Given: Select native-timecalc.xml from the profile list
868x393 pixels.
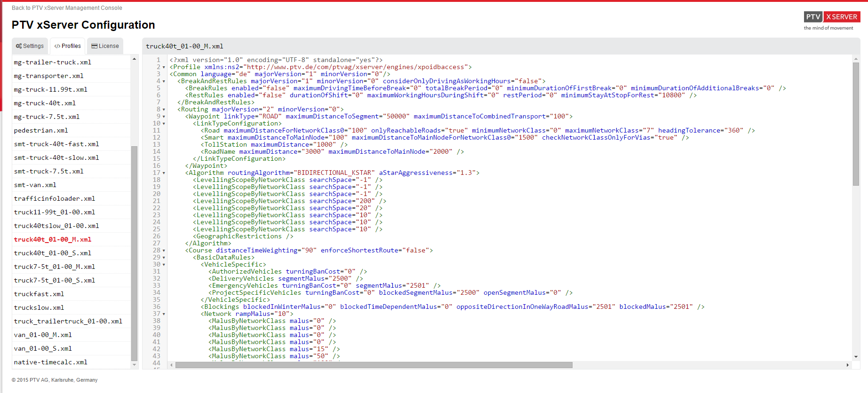Looking at the screenshot, I should coord(51,362).
